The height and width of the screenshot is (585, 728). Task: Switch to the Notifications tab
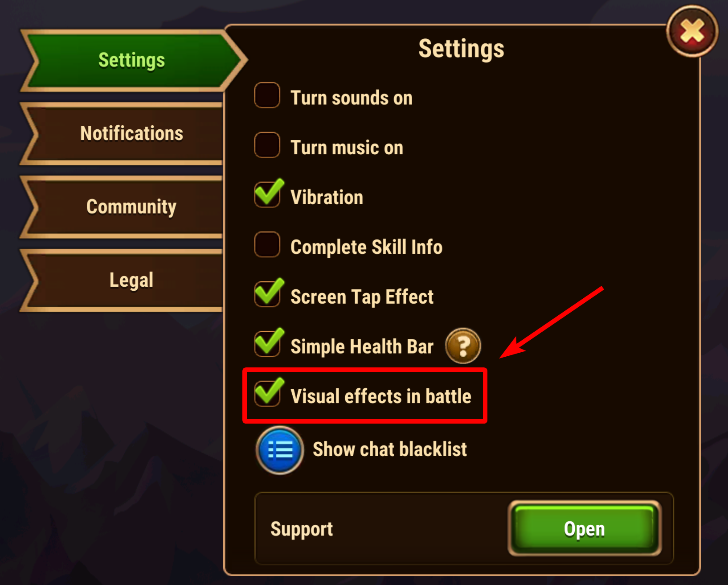pos(123,134)
